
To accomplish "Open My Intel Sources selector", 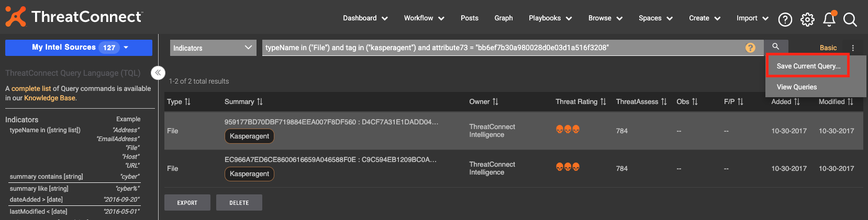I will click(79, 48).
